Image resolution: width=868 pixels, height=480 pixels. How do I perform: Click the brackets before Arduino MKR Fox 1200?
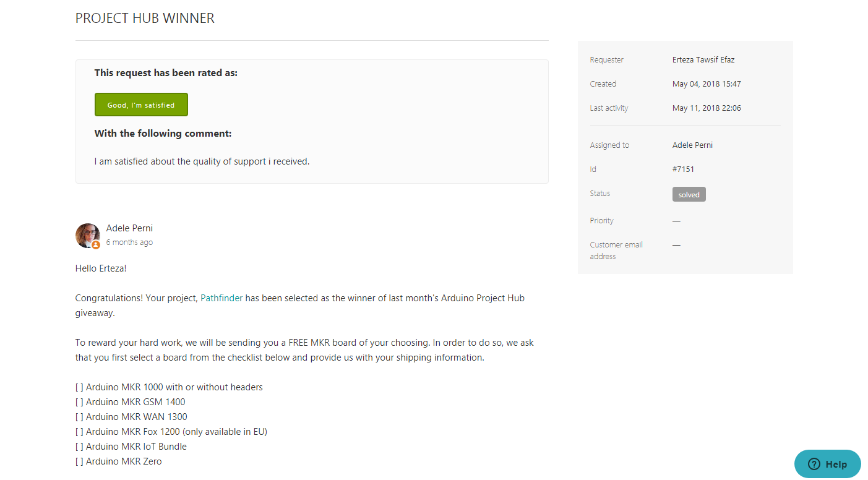79,432
